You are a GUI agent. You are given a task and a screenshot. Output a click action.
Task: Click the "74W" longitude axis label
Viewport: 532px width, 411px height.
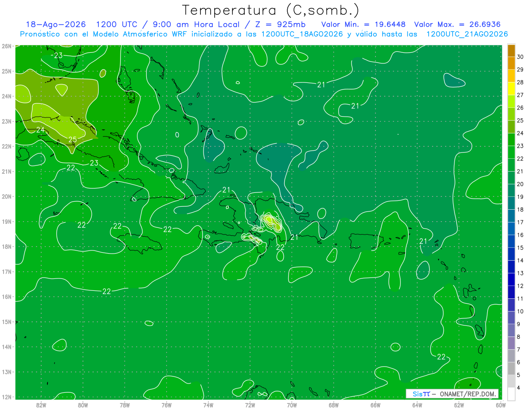coord(208,405)
